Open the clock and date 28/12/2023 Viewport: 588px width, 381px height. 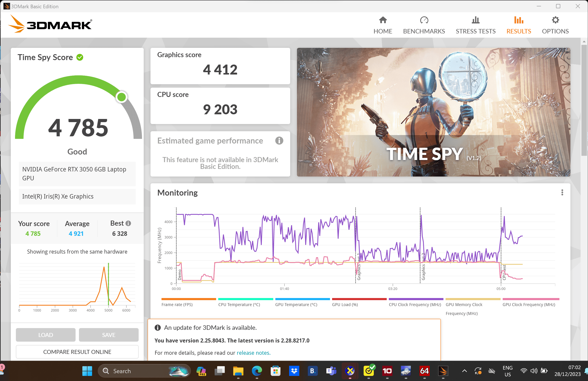tap(567, 371)
